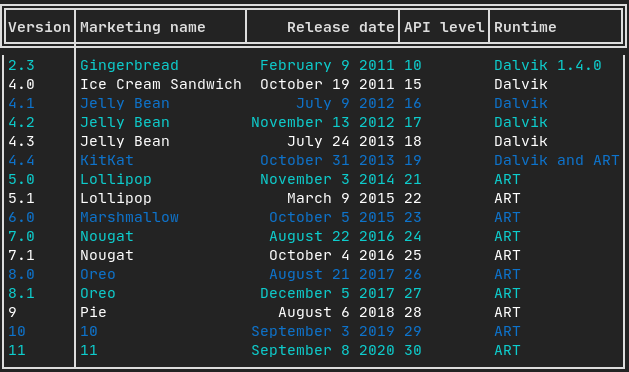629x372 pixels.
Task: Click release date July 24 2013
Action: [341, 141]
